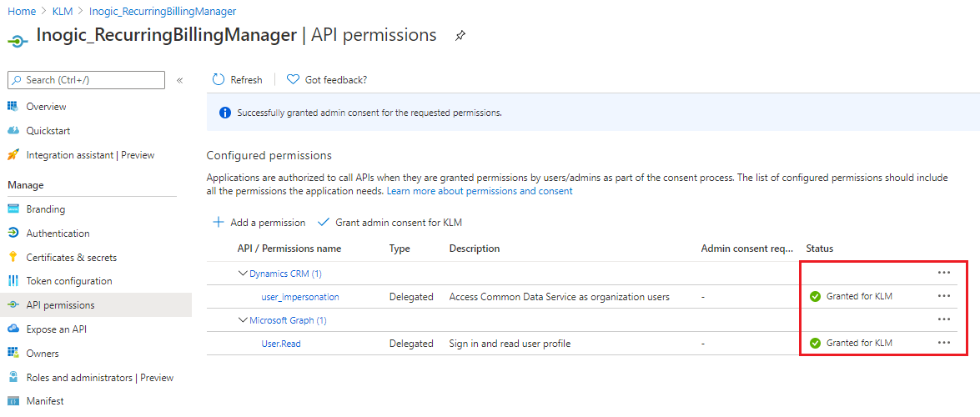Click the Certificates & secrets key icon
The width and height of the screenshot is (980, 417).
click(x=13, y=257)
